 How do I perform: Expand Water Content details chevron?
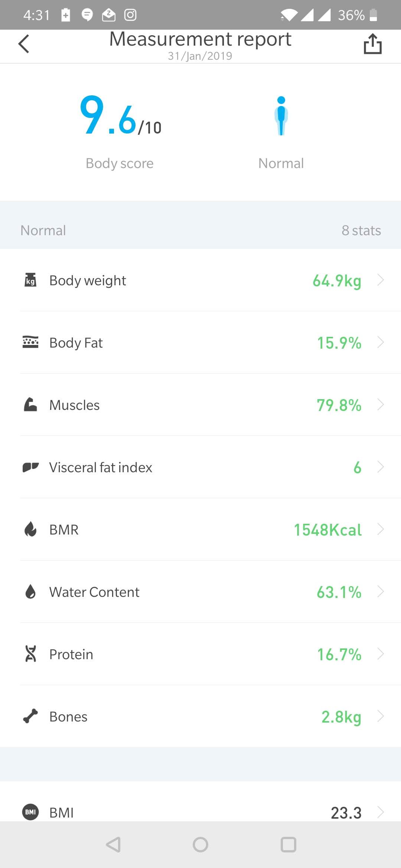[381, 591]
